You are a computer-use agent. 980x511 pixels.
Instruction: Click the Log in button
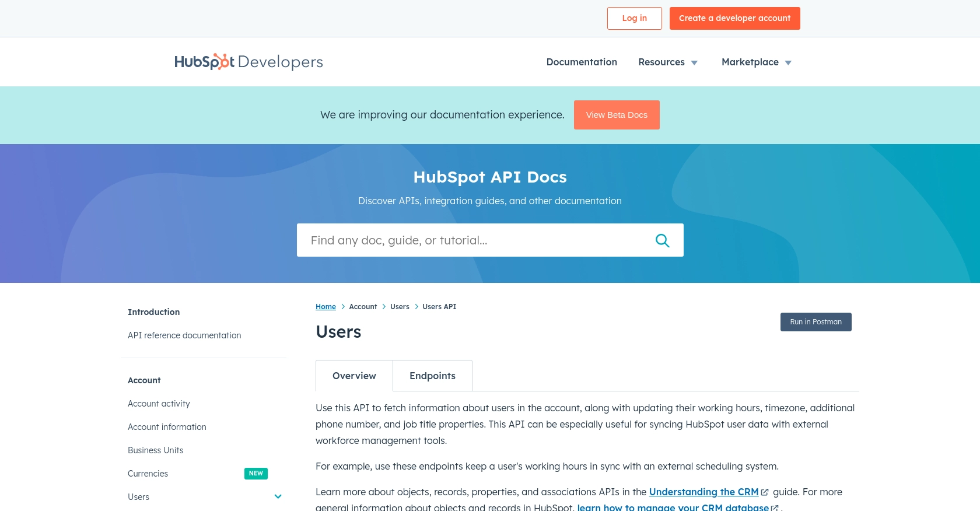tap(635, 18)
